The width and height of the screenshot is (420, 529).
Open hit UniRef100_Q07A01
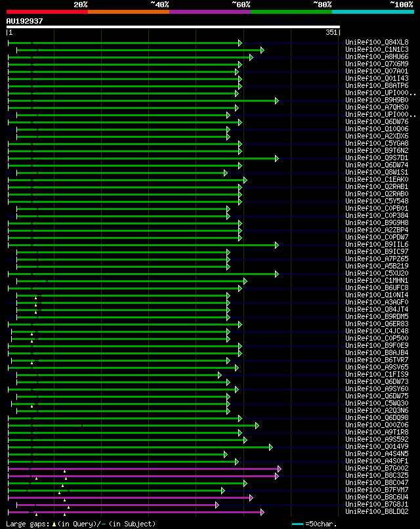[377, 71]
